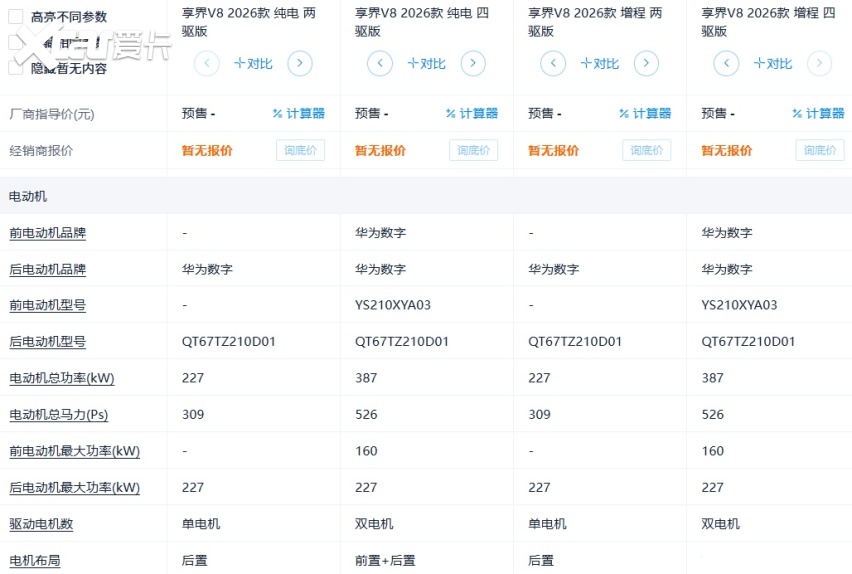This screenshot has width=852, height=574.
Task: Click 160 front motor power in 纯电 四驱版
Action: [366, 451]
